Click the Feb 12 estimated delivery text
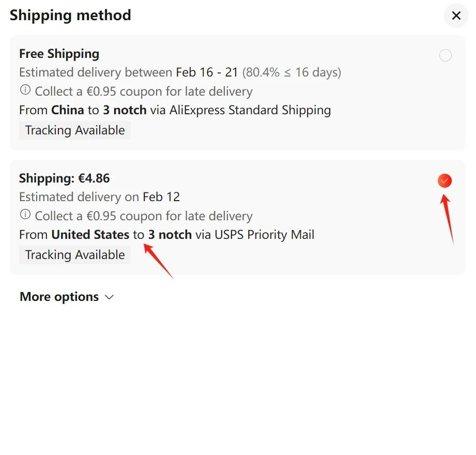Screen dimensions: 476x455 click(x=161, y=197)
